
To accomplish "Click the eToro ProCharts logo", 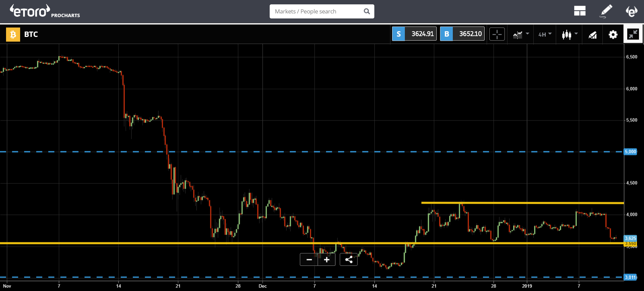I will [45, 11].
